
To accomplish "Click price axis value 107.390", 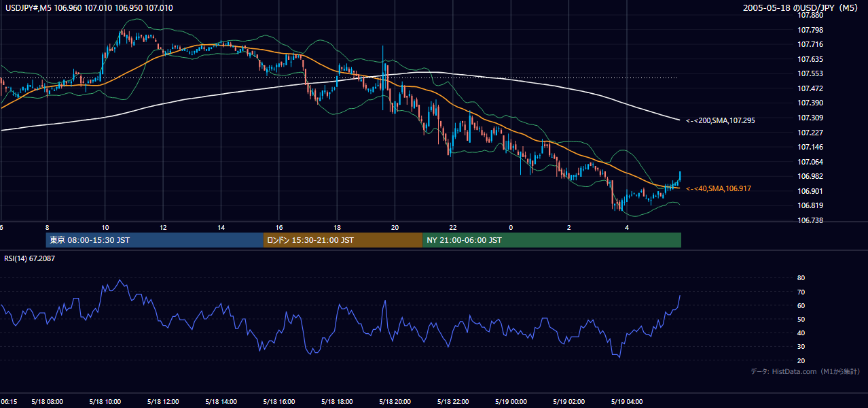I will [x=812, y=103].
